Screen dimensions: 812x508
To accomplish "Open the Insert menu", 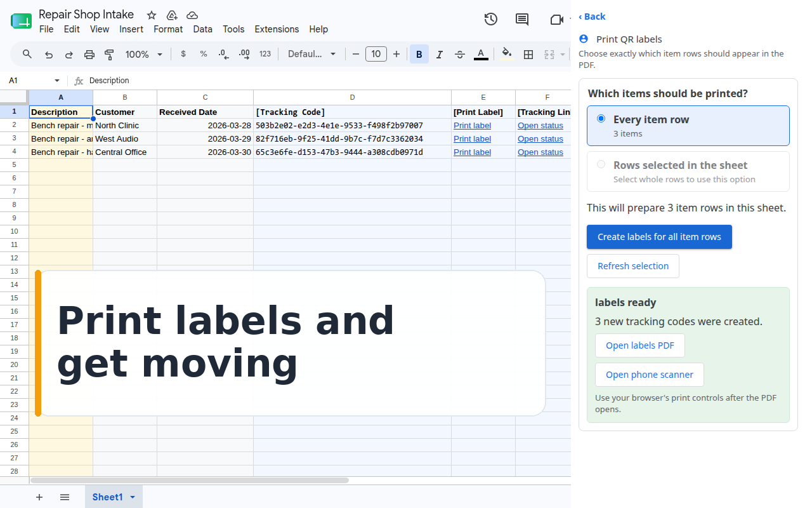I will click(x=131, y=29).
